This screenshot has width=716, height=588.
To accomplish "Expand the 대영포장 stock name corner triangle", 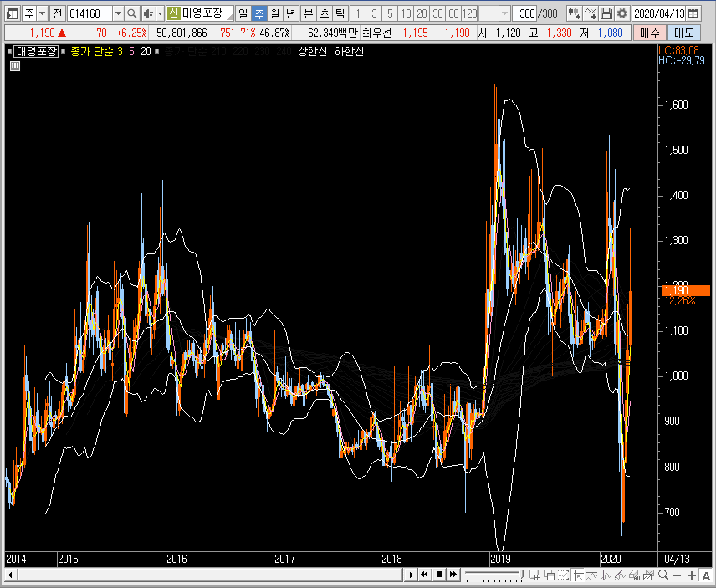I will click(x=230, y=17).
